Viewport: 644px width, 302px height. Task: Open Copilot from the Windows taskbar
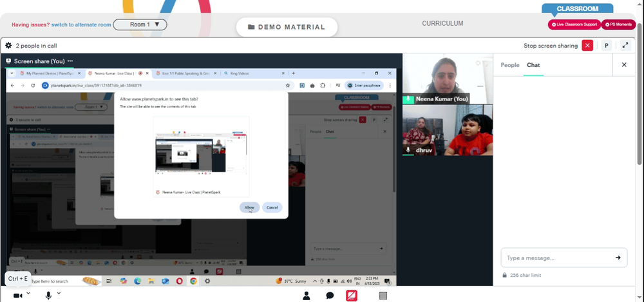point(123,281)
